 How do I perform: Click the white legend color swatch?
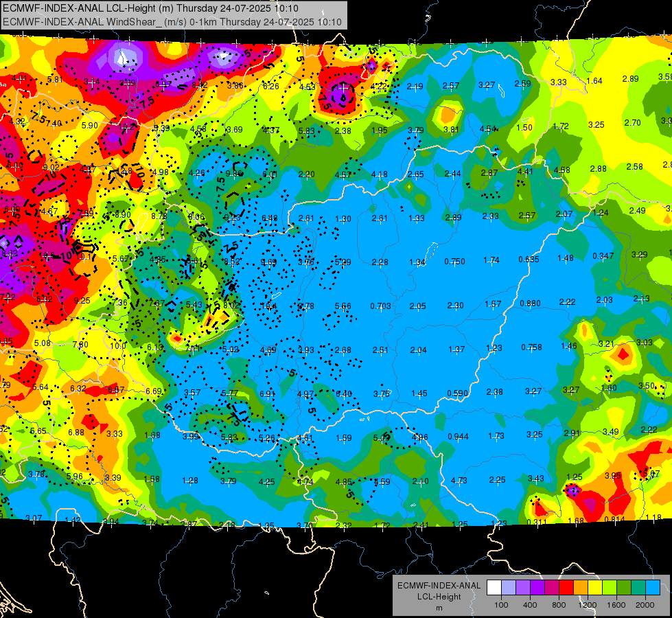(x=494, y=588)
